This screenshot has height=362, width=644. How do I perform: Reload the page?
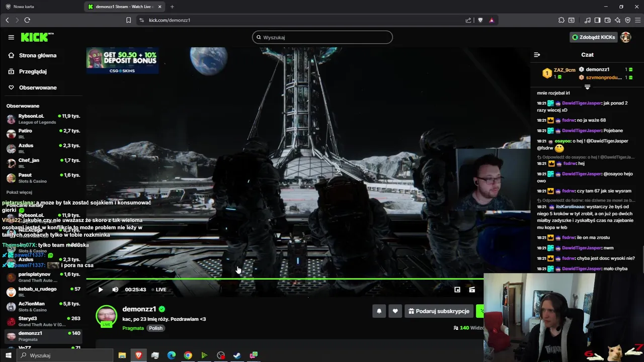pos(27,20)
